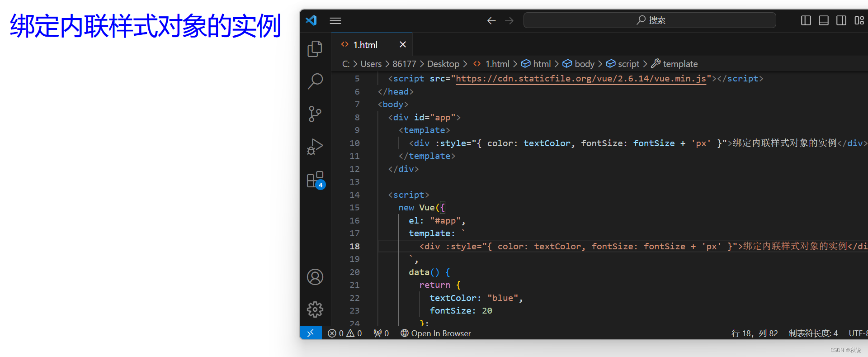This screenshot has height=357, width=868.
Task: Toggle the primary side bar layout
Action: pyautogui.click(x=806, y=20)
